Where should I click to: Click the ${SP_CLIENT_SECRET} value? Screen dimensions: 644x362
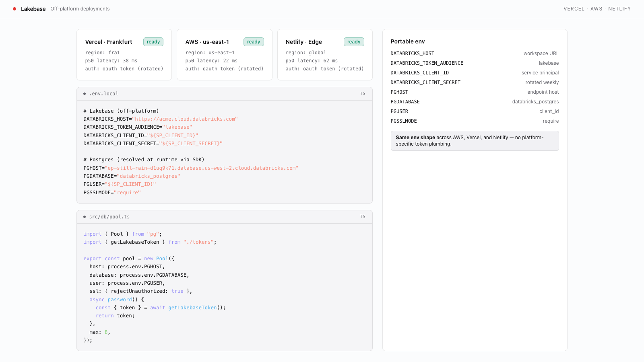click(191, 144)
